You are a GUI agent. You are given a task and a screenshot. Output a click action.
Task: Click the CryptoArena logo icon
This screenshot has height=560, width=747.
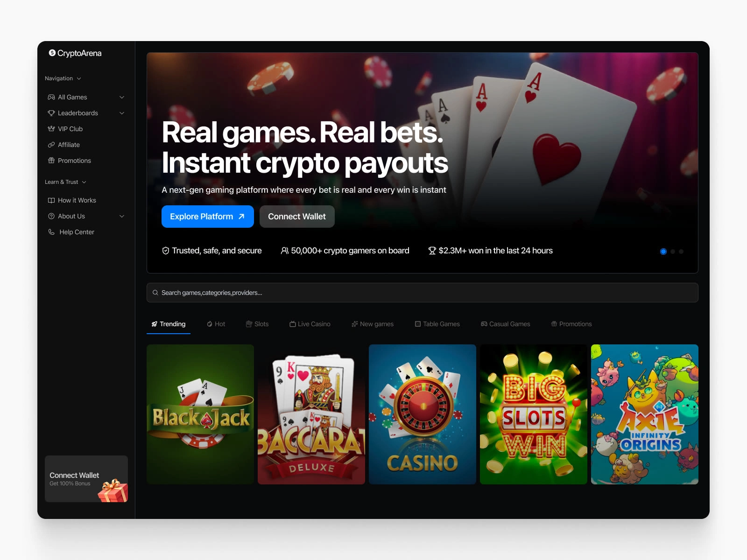point(52,53)
